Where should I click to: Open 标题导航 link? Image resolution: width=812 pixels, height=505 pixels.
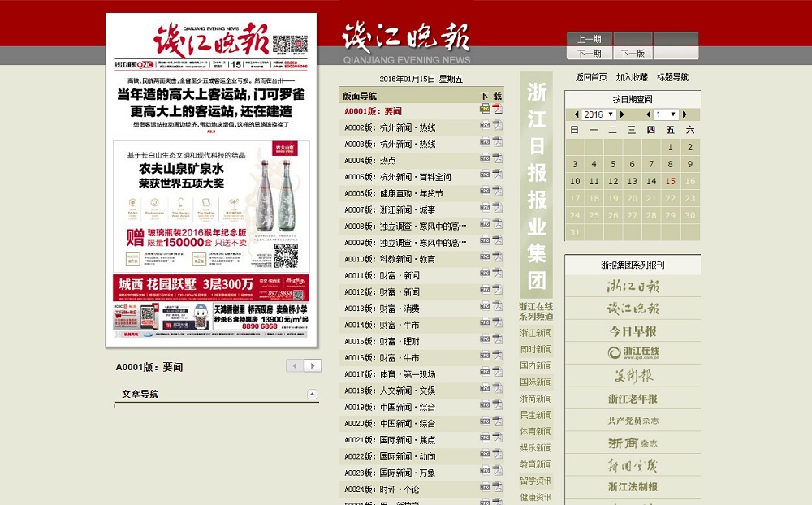[x=672, y=77]
